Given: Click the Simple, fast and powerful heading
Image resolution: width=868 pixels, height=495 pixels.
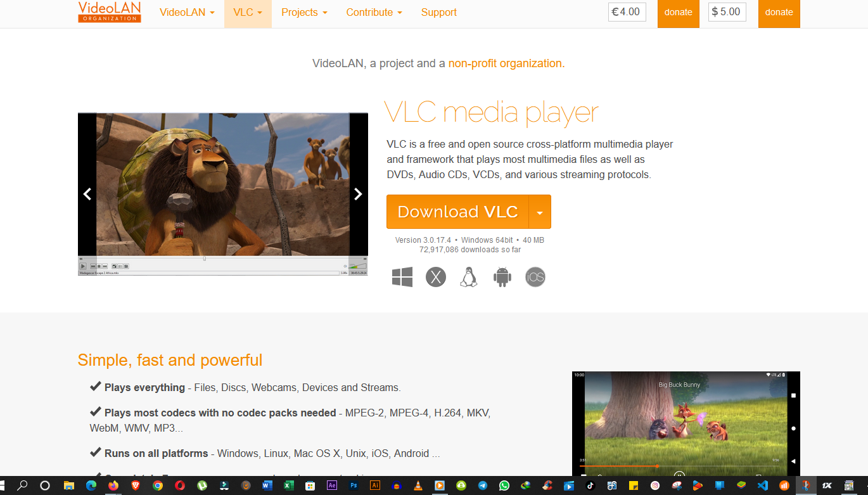Looking at the screenshot, I should tap(170, 360).
